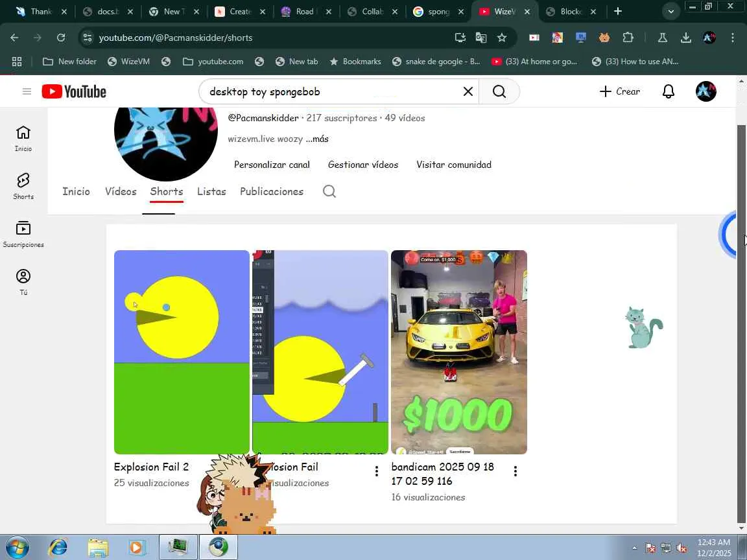This screenshot has height=560, width=747.
Task: Click Personalizar canal button
Action: pyautogui.click(x=272, y=165)
